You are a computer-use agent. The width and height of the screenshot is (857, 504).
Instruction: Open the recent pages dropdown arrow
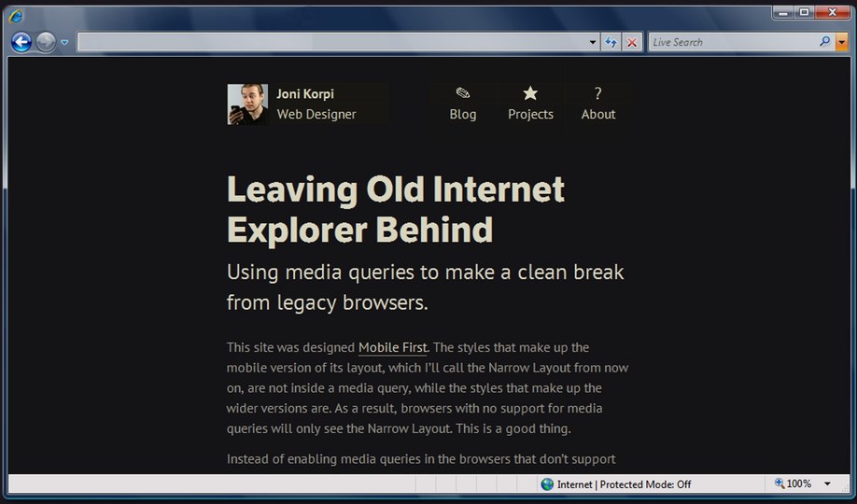64,42
